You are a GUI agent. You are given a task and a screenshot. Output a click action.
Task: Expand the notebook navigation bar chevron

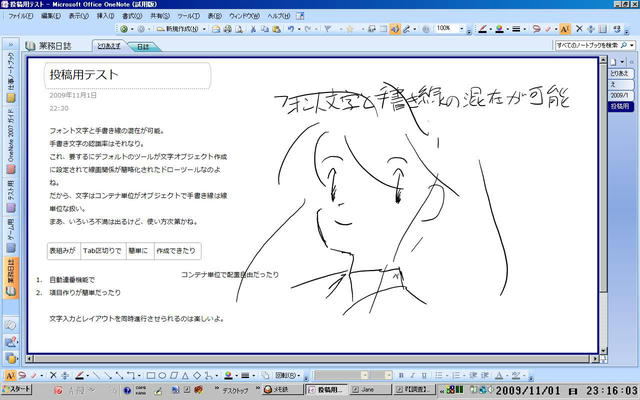tap(11, 44)
